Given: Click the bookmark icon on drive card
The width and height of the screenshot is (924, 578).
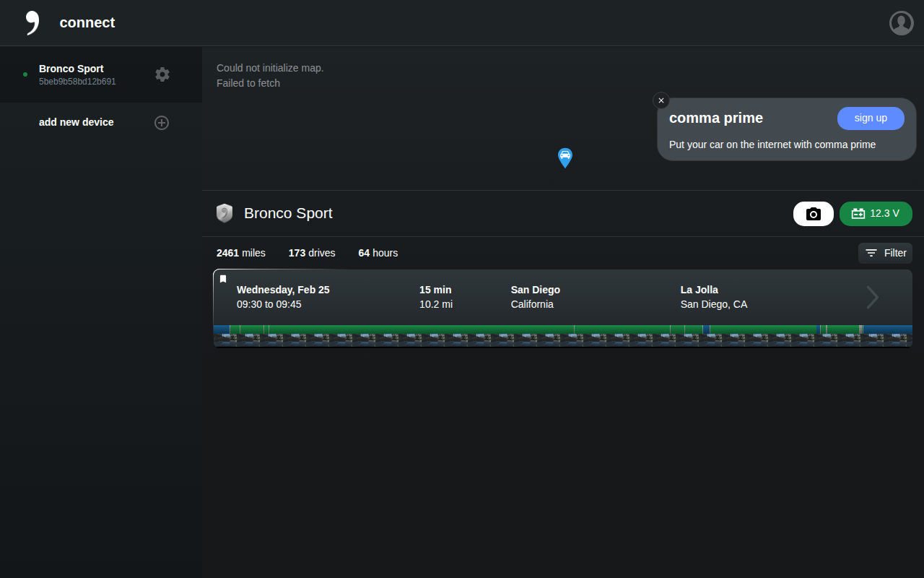Looking at the screenshot, I should (x=223, y=279).
